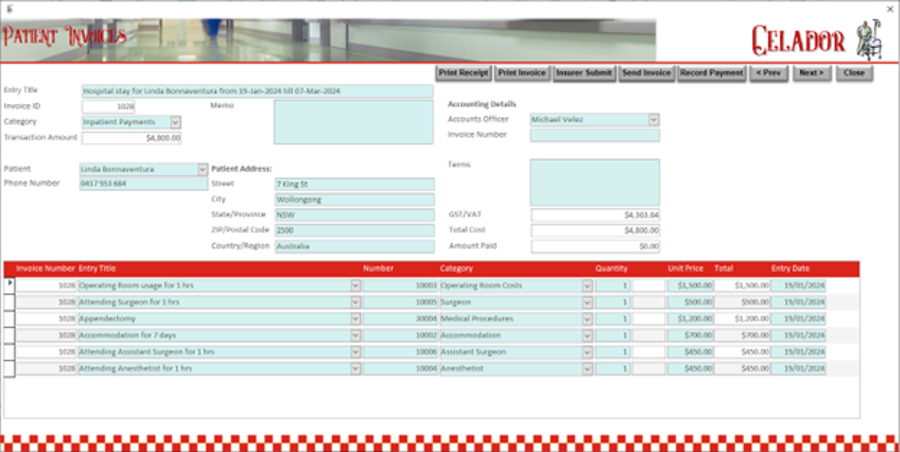Click the Entry Title field at top

(257, 91)
